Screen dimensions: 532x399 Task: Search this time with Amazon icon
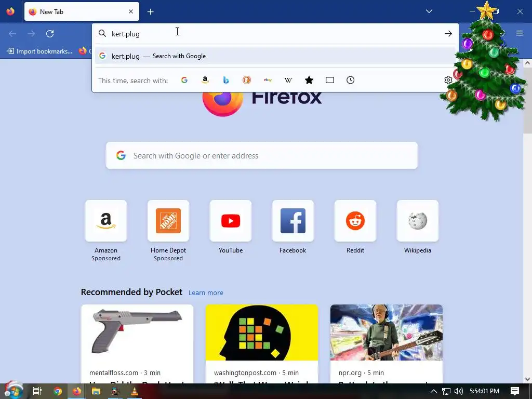[205, 80]
